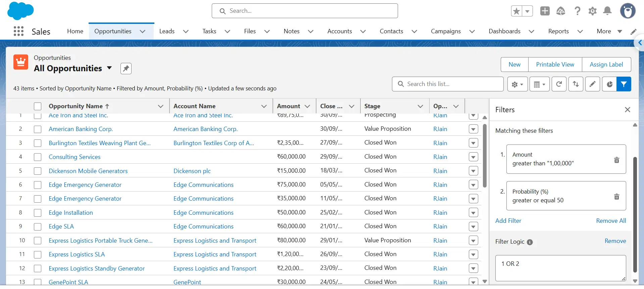Check the Edge SLA row

38,227
